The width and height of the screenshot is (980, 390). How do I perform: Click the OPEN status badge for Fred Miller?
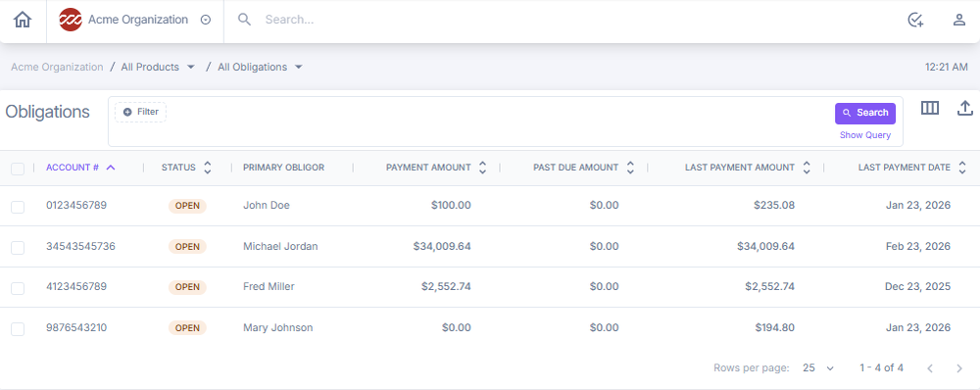tap(187, 287)
